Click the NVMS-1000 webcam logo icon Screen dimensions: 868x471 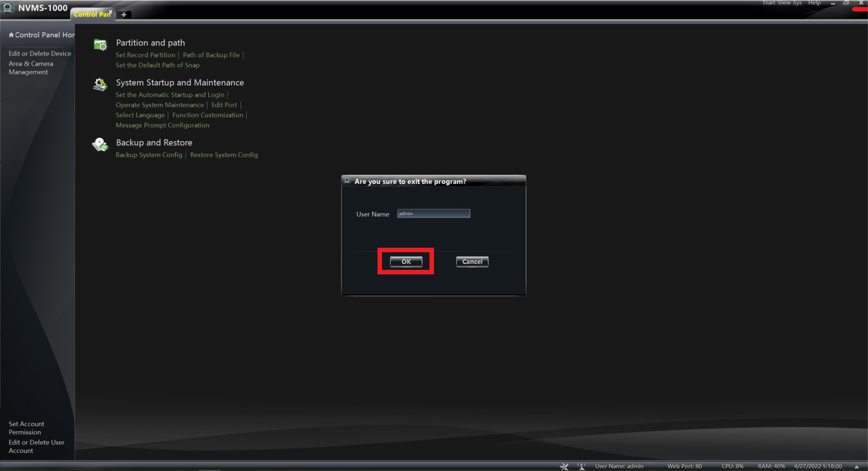(x=8, y=8)
